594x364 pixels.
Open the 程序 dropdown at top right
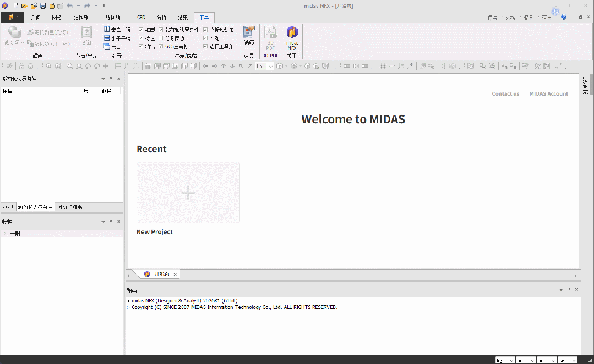pyautogui.click(x=494, y=18)
